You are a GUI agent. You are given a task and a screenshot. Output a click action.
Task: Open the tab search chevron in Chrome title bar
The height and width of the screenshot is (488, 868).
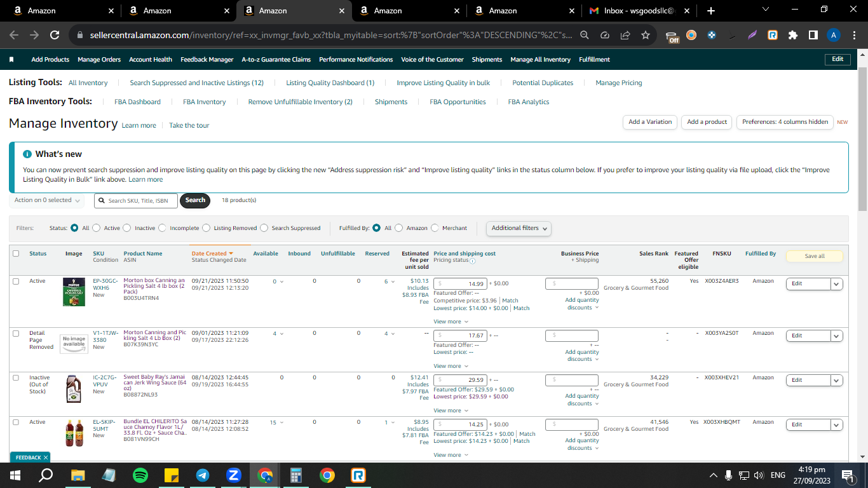(765, 10)
